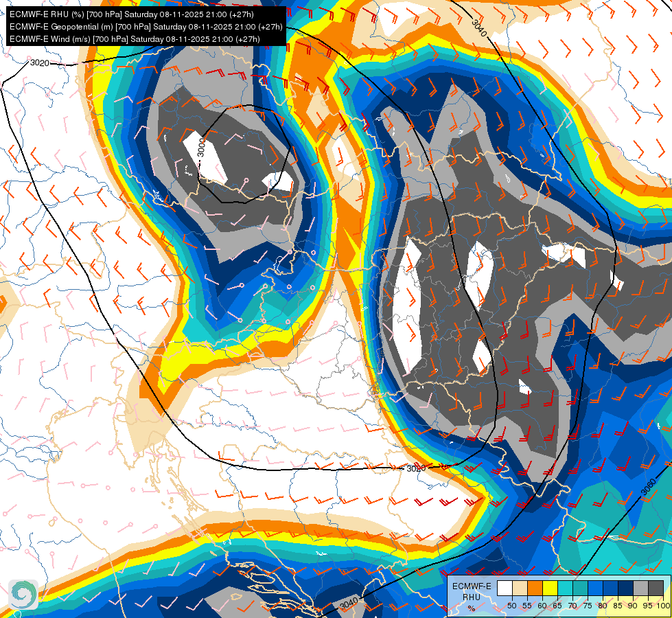The width and height of the screenshot is (672, 618).
Task: Click 'ECMWF-E' label in the legend box
Action: tap(472, 586)
